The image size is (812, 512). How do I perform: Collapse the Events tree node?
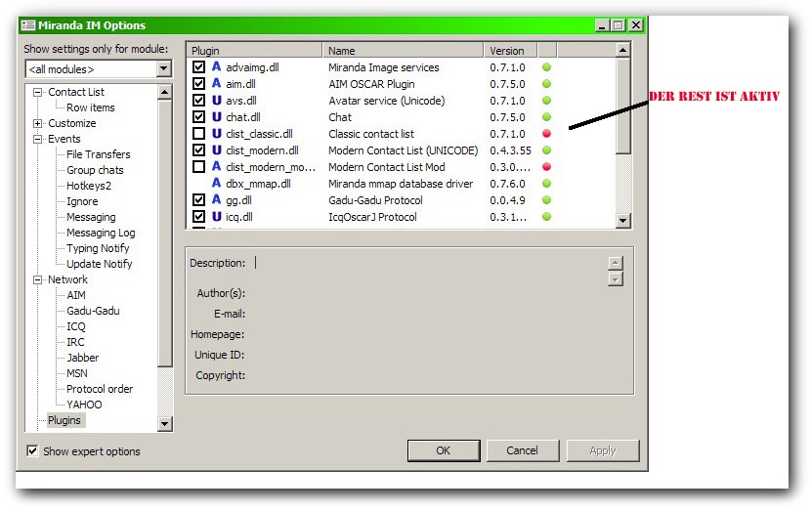[37, 140]
